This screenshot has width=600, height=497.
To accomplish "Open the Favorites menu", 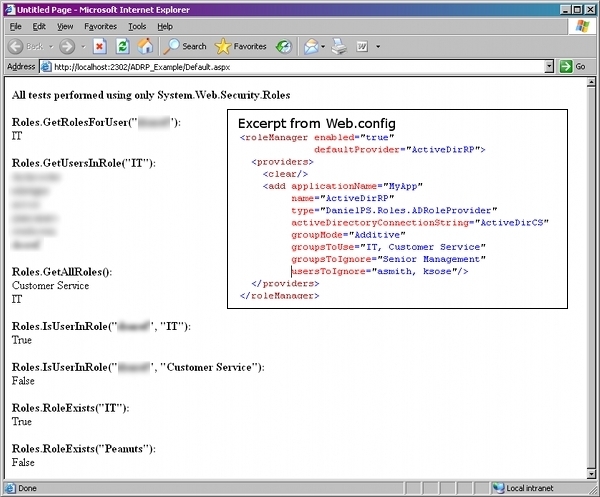I will [101, 26].
